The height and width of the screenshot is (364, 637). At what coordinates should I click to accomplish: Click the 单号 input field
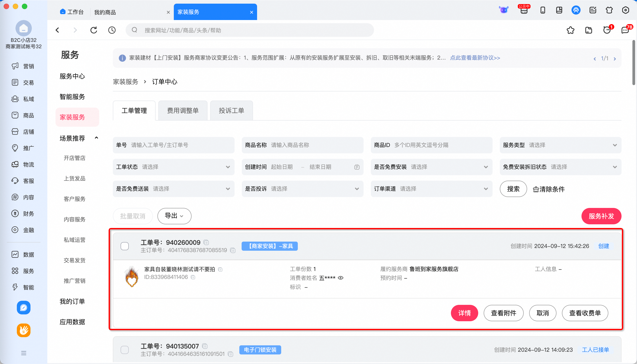coord(174,145)
